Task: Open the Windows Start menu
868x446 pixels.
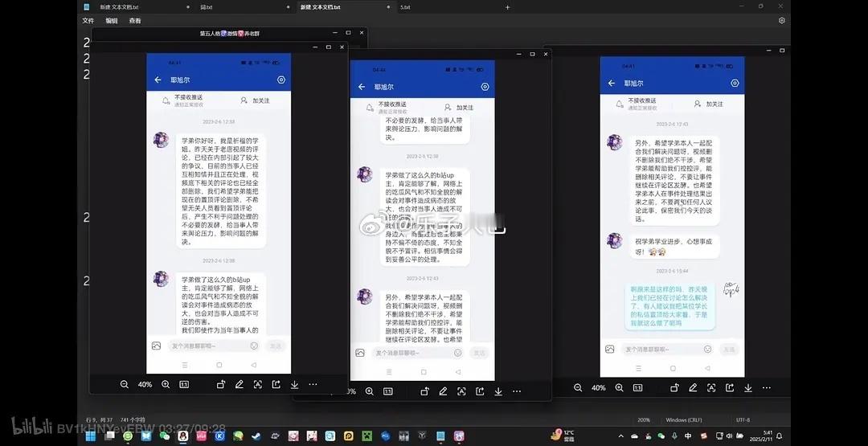Action: point(90,436)
